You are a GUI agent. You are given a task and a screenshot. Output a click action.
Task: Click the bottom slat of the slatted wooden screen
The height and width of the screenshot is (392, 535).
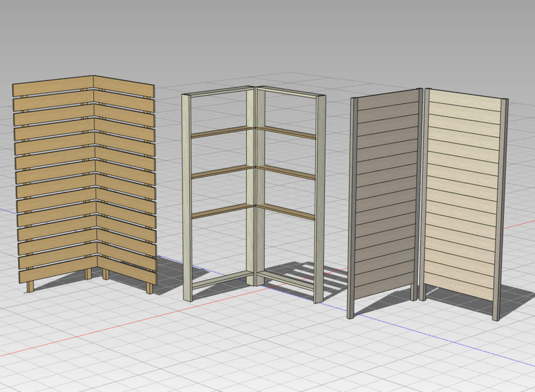[x=58, y=275]
